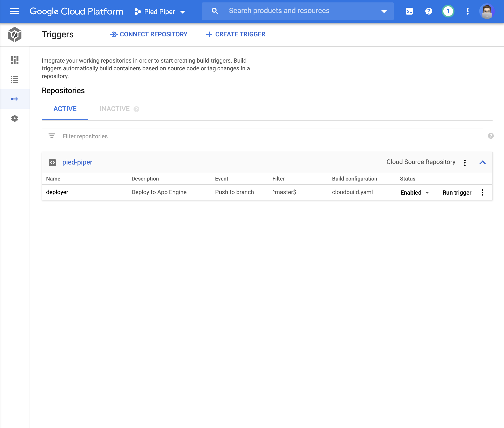Open the Enabled status dropdown for deployer
The width and height of the screenshot is (504, 428).
tap(415, 192)
